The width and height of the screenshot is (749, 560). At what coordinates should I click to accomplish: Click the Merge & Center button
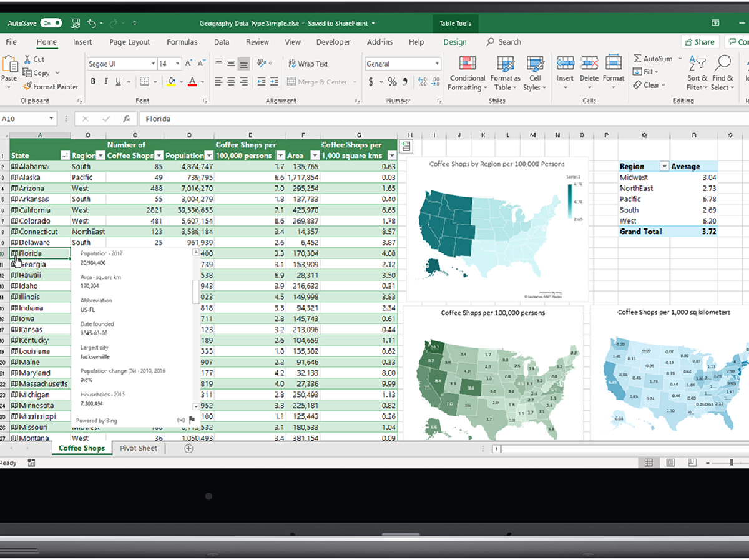tap(317, 82)
